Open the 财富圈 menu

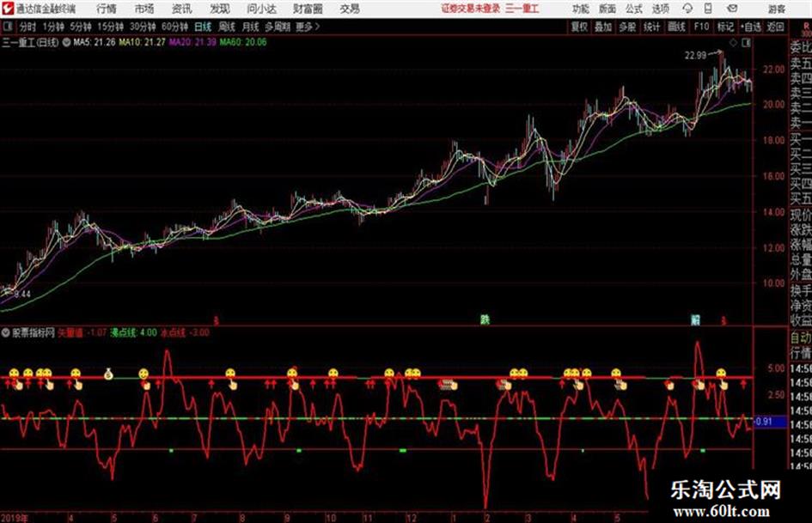point(308,9)
